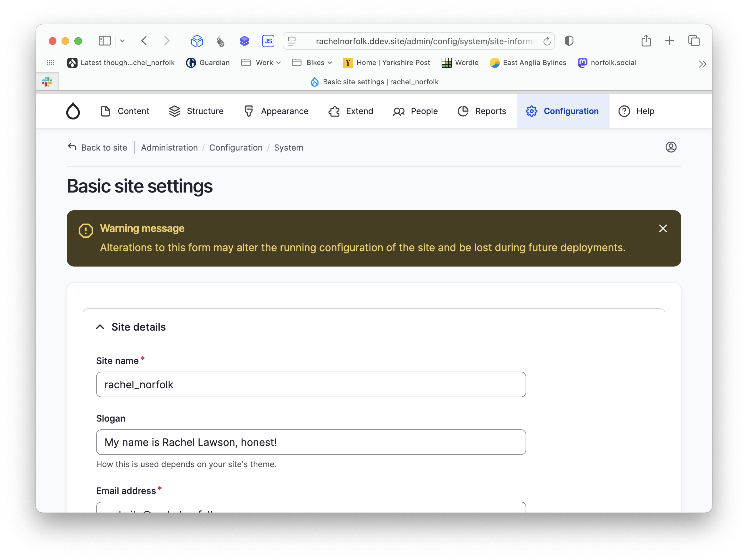The height and width of the screenshot is (560, 748).
Task: Open the Reports admin menu
Action: point(482,111)
